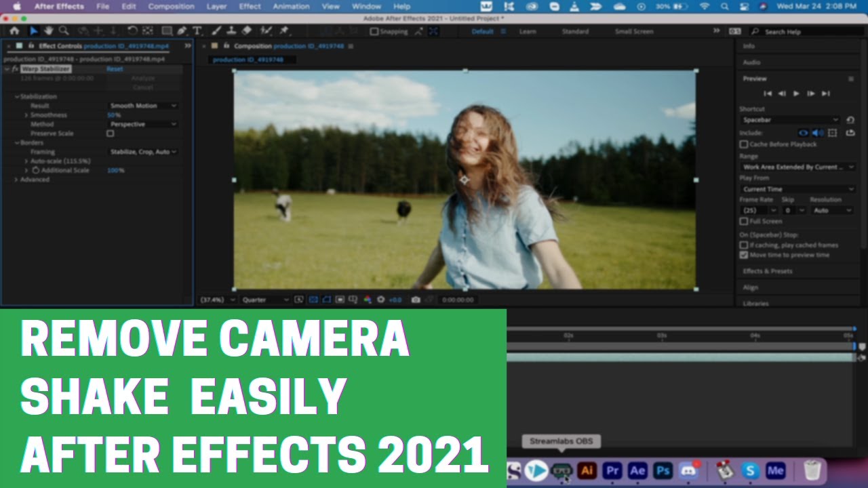The image size is (868, 488).
Task: Select the Roto Brush tool
Action: [267, 31]
